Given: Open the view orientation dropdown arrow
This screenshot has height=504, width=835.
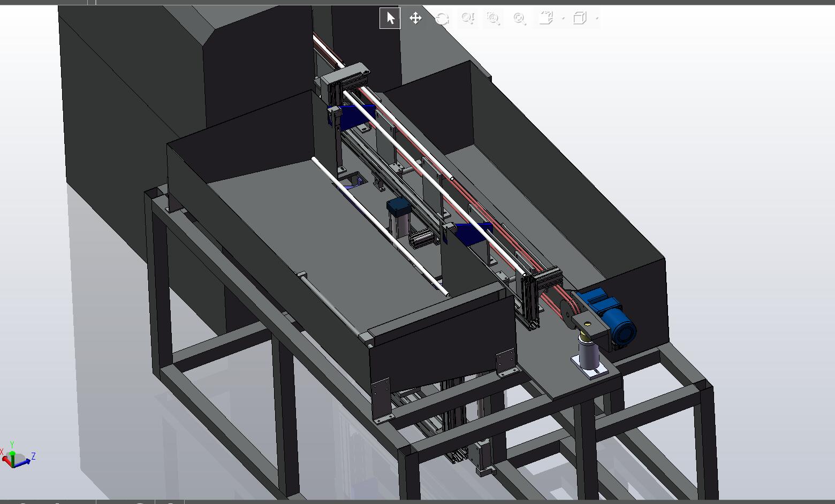Looking at the screenshot, I should (x=563, y=19).
